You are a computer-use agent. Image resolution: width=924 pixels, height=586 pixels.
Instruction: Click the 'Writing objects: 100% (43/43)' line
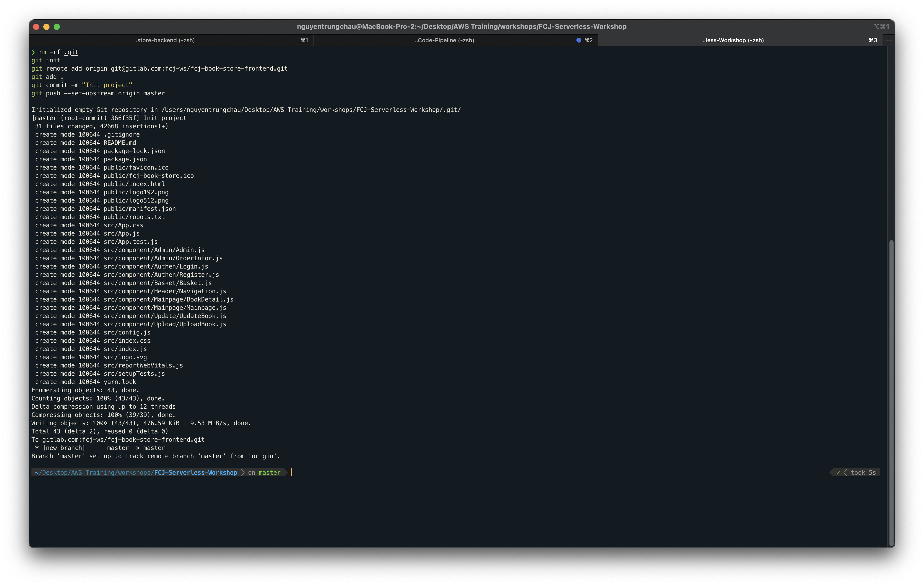141,423
